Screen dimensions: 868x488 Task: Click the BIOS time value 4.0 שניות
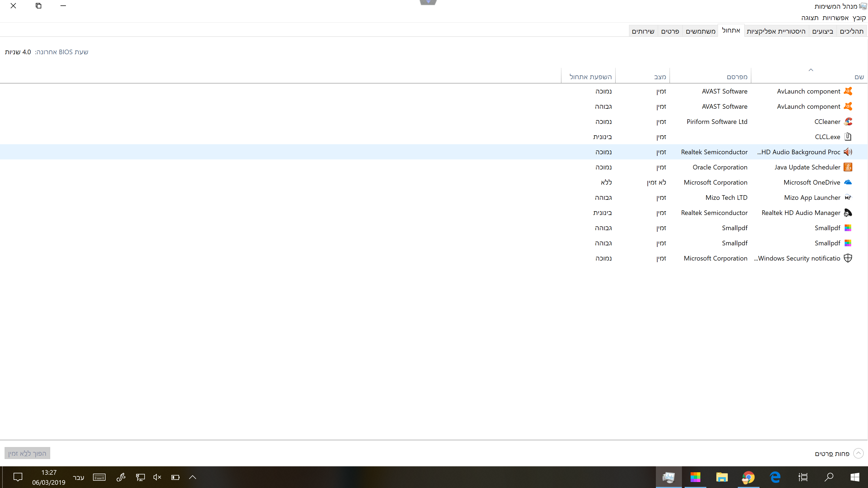[18, 52]
